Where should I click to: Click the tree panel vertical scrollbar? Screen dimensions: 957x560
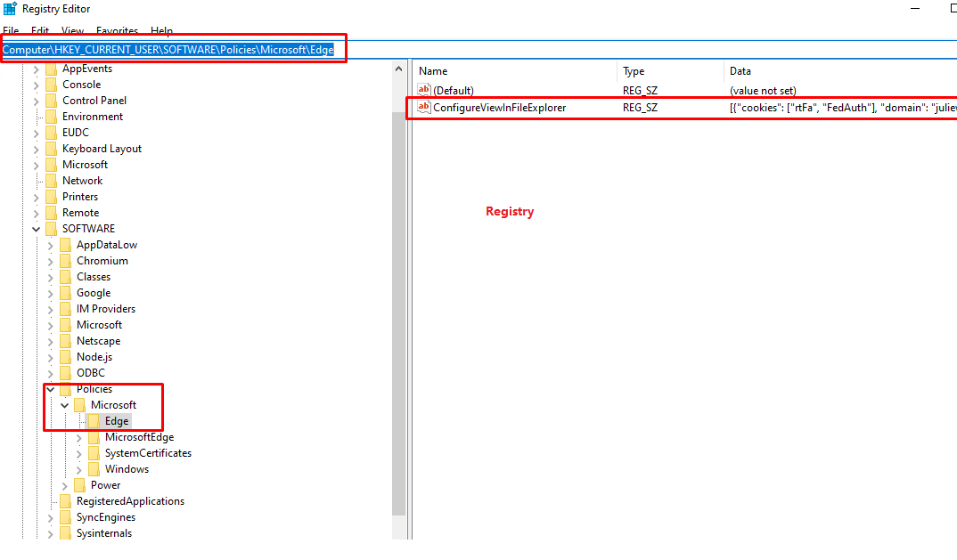pyautogui.click(x=399, y=267)
